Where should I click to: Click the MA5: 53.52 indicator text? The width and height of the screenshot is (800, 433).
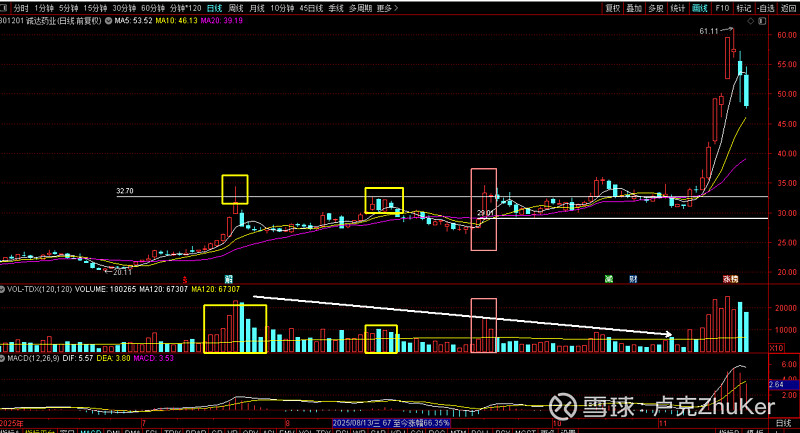coord(134,21)
